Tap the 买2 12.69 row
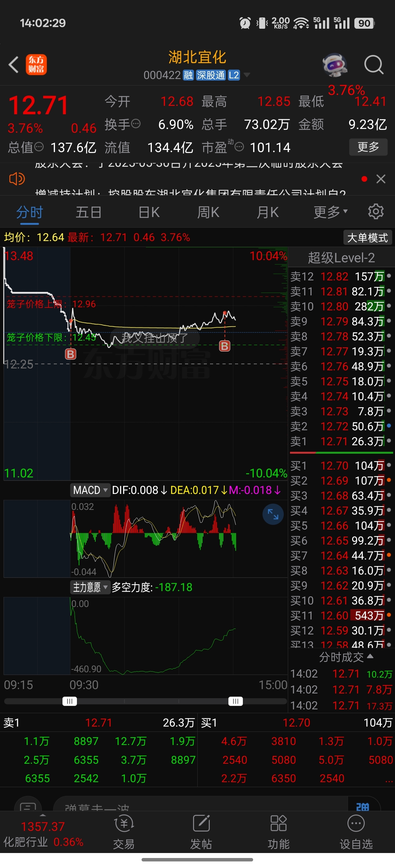Viewport: 395px width, 868px height. pos(341,481)
